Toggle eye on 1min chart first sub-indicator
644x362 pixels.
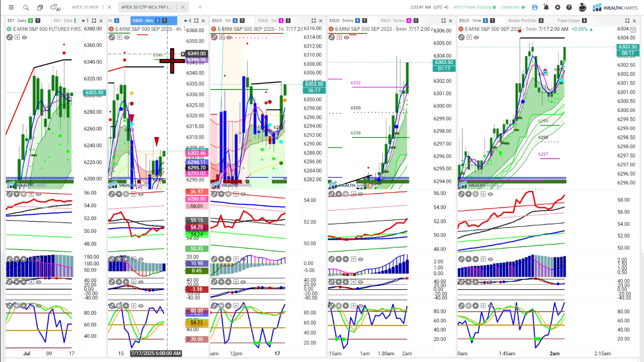[x=491, y=194]
